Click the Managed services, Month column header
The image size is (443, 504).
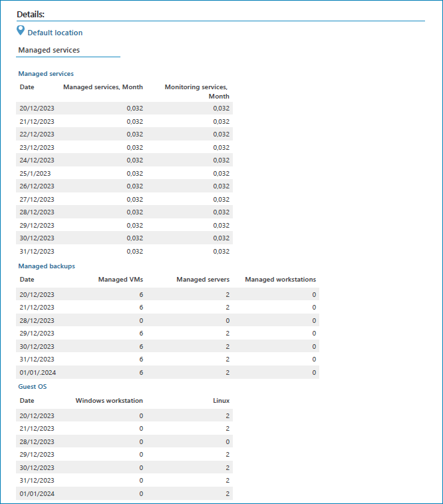[103, 87]
